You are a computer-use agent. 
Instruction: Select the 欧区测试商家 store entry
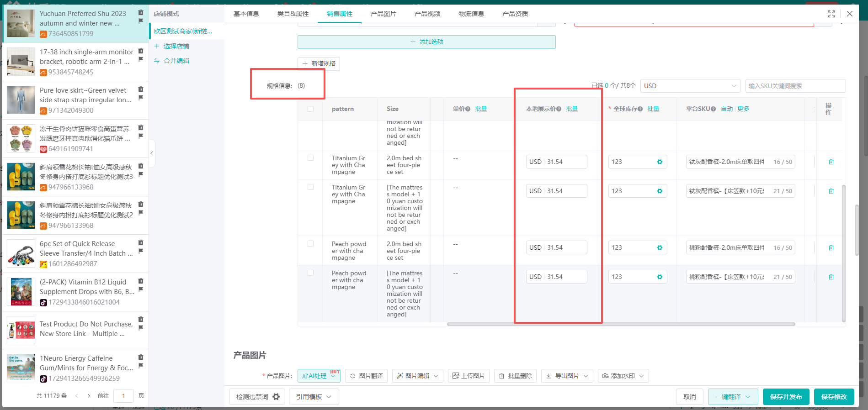(183, 31)
